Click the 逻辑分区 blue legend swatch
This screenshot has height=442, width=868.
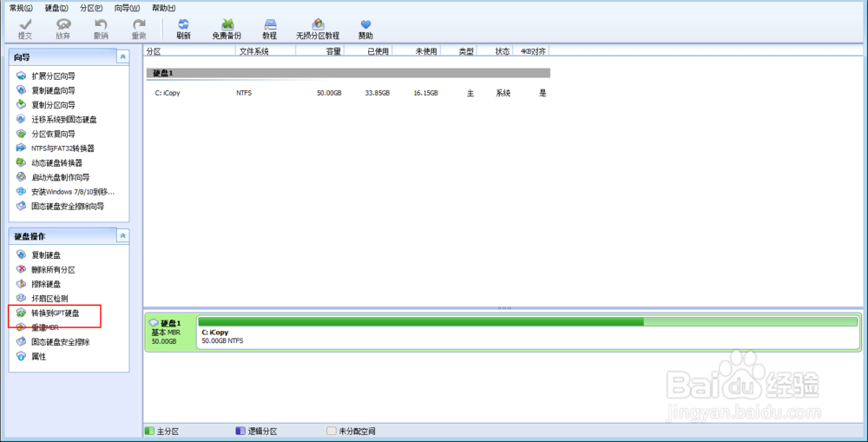[x=240, y=431]
